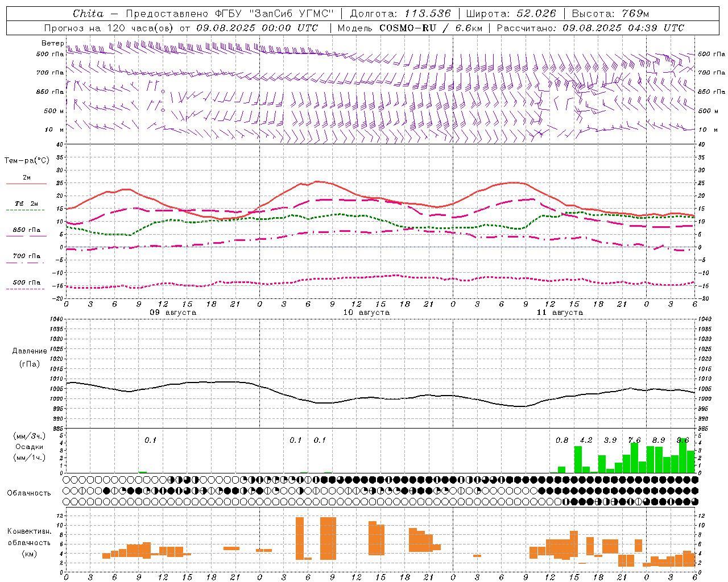Click the "(мм/3ч.)" precipitation unit label
728x582 pixels.
click(x=30, y=436)
